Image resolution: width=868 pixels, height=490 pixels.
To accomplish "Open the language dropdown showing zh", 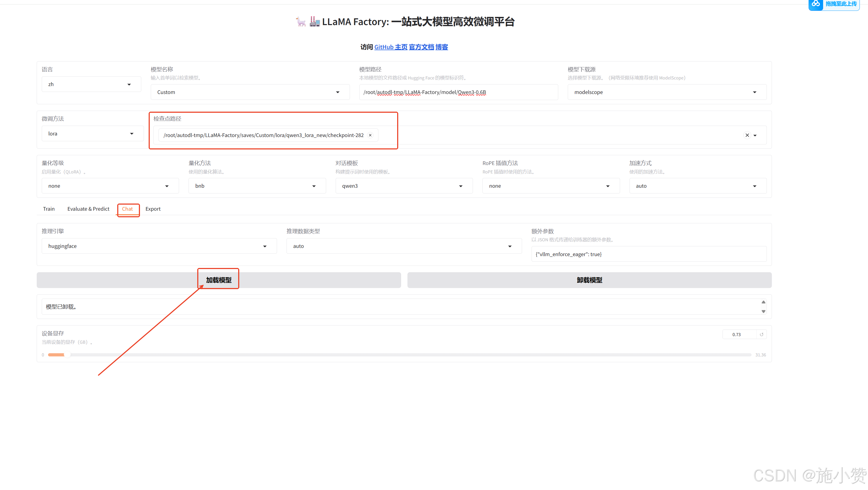I will [91, 84].
